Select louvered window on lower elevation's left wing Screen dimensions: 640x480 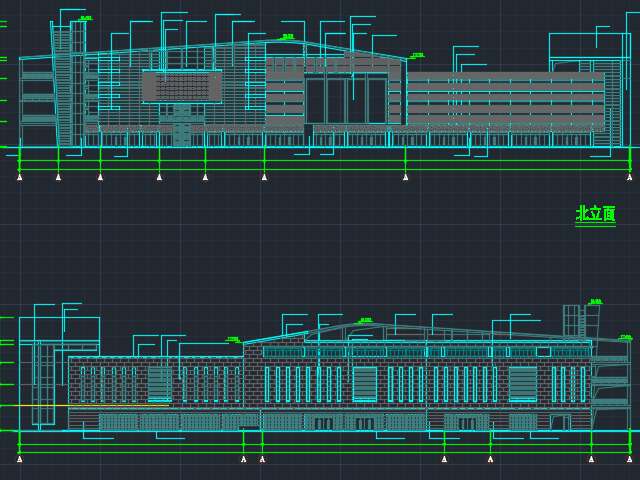[159, 384]
